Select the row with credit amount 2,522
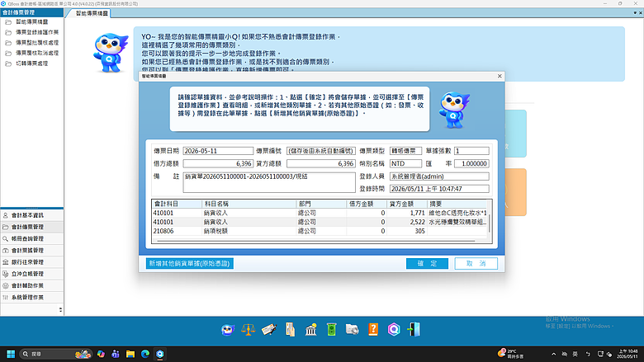The height and width of the screenshot is (362, 644). [x=320, y=222]
